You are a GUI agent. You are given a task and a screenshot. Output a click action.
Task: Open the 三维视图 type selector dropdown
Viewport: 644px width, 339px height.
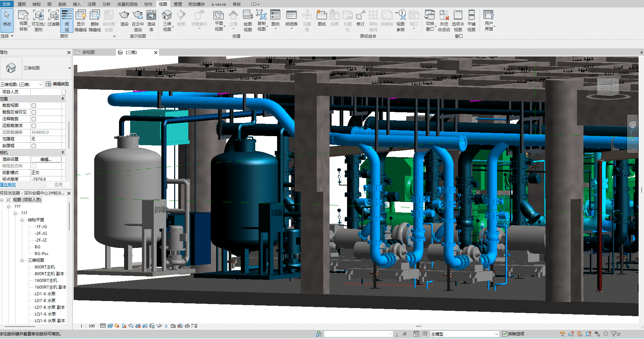click(x=69, y=68)
